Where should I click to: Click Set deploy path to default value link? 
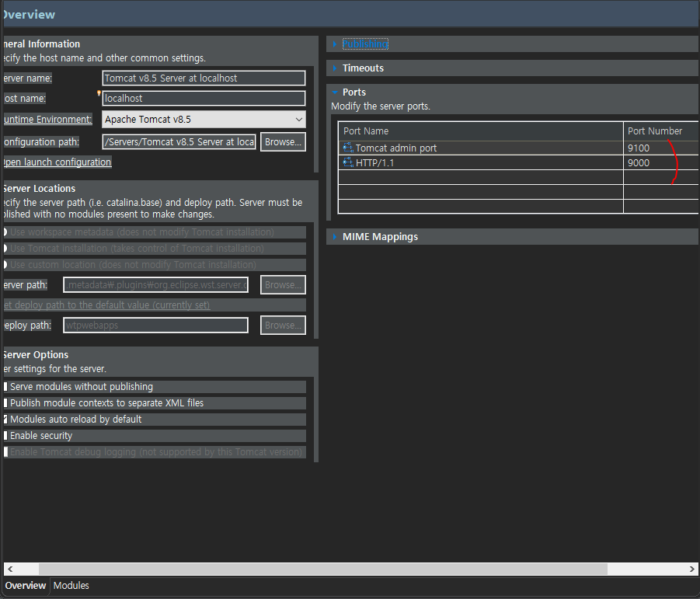(106, 305)
